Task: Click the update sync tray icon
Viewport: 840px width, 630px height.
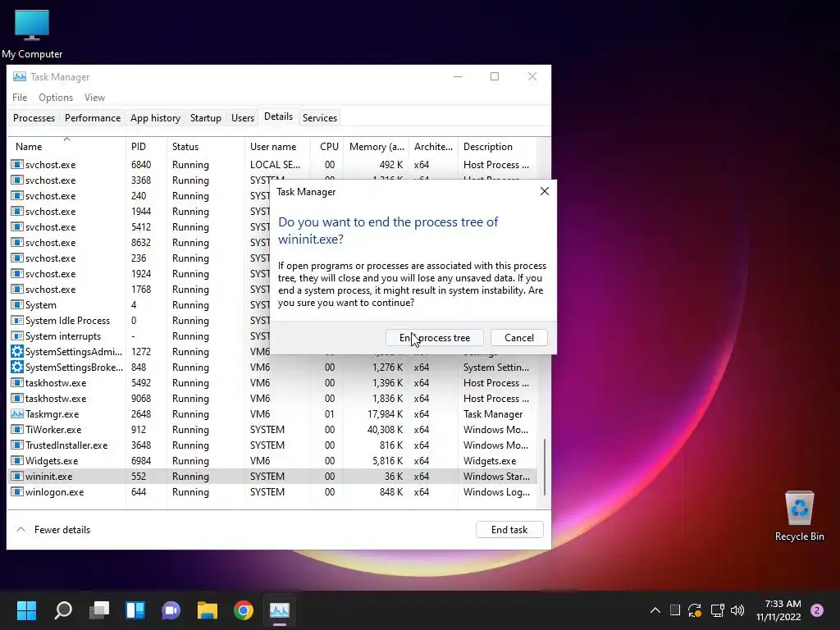Action: click(695, 610)
